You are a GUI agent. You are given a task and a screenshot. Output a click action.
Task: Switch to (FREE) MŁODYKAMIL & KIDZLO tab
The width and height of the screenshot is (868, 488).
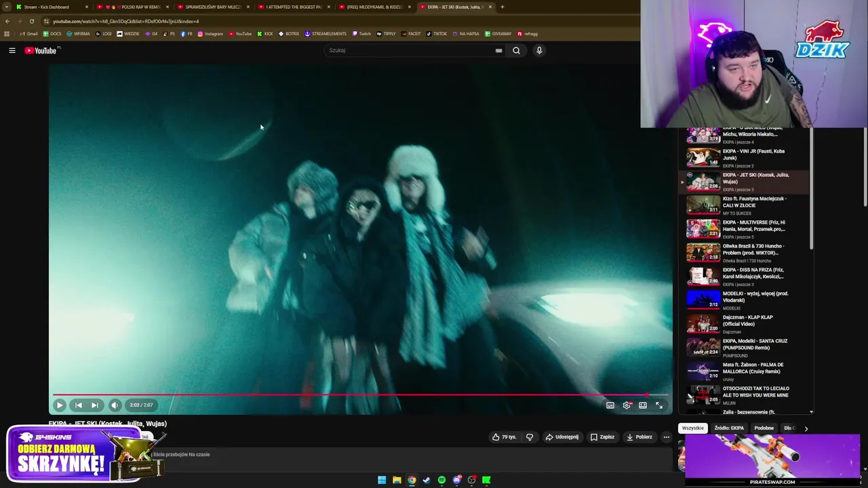coord(375,7)
